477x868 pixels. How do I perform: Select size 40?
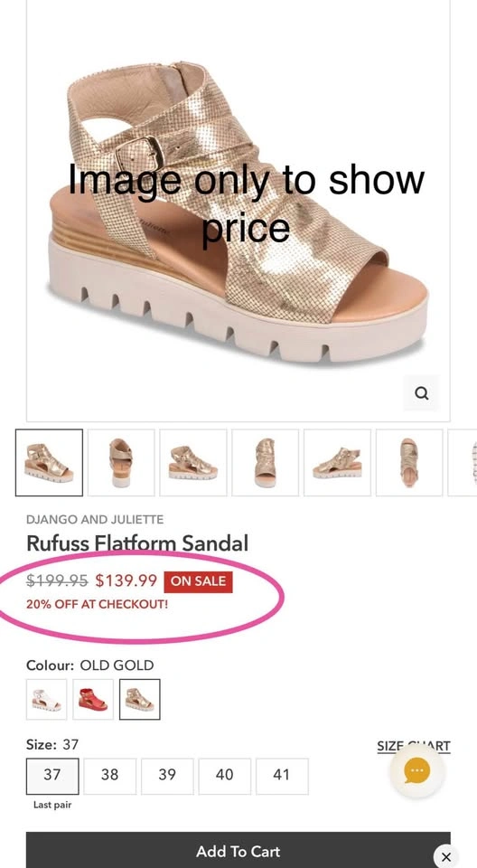[225, 776]
